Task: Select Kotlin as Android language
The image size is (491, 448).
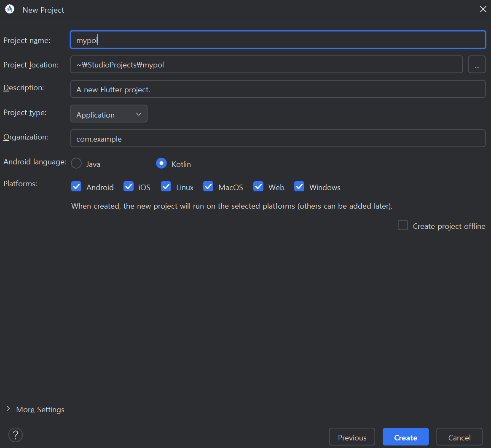Action: coord(161,164)
